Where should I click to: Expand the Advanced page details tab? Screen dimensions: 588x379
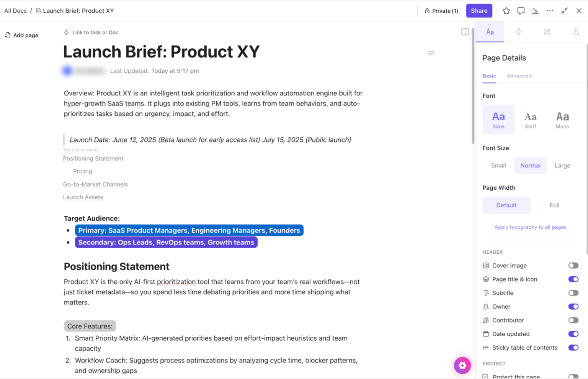coord(519,76)
